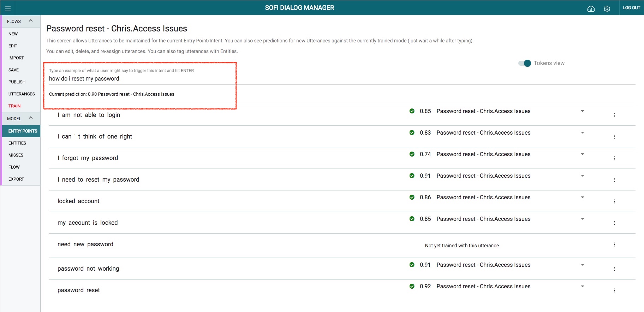Viewport: 644px width, 312px height.
Task: Select NEW in the sidebar
Action: [13, 34]
